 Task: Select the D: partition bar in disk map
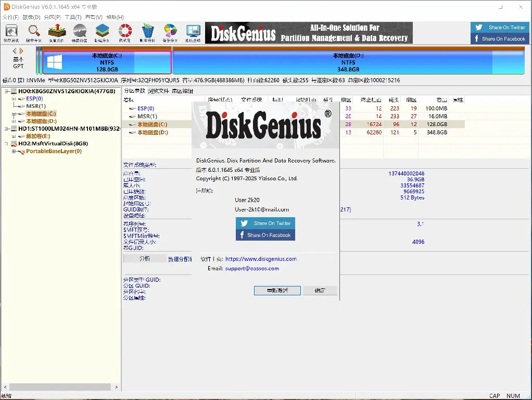[x=348, y=63]
